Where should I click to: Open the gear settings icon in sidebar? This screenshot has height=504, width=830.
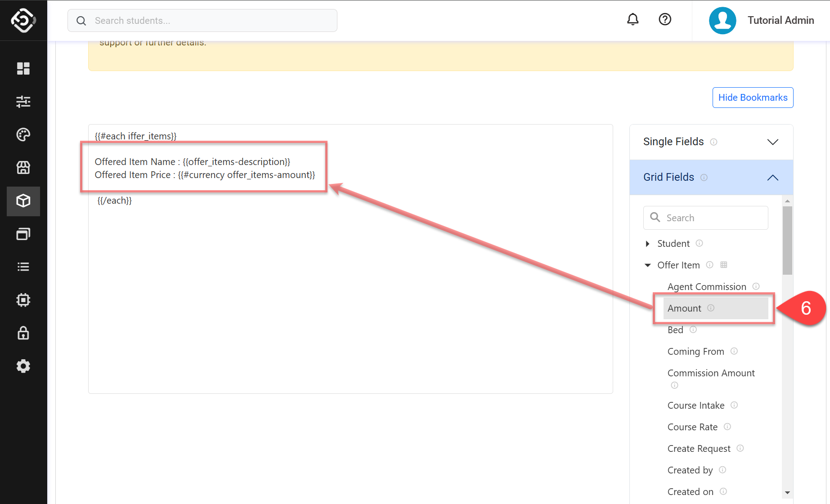pyautogui.click(x=23, y=366)
